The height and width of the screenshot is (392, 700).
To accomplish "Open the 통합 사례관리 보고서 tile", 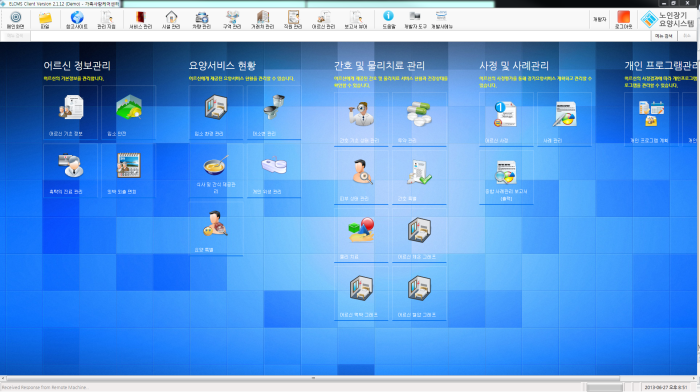I will pyautogui.click(x=506, y=178).
